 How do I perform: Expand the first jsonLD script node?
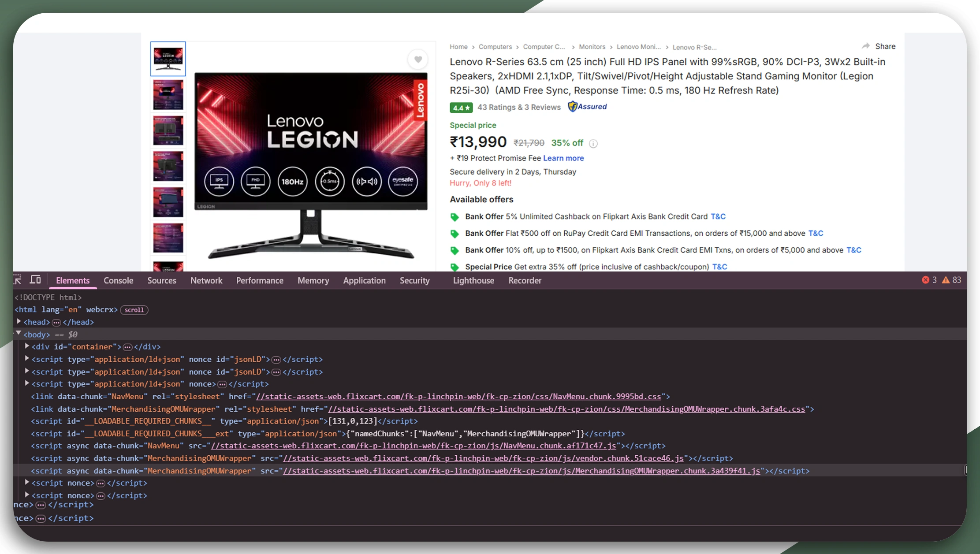click(x=27, y=359)
